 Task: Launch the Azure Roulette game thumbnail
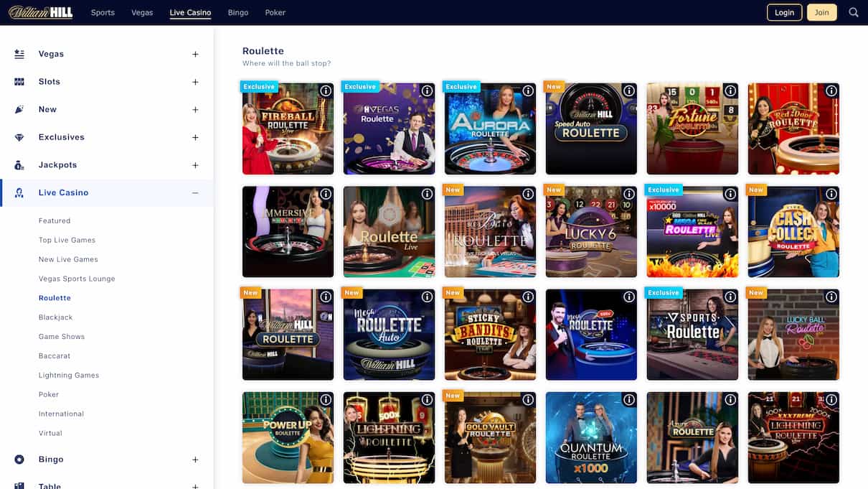coord(692,437)
